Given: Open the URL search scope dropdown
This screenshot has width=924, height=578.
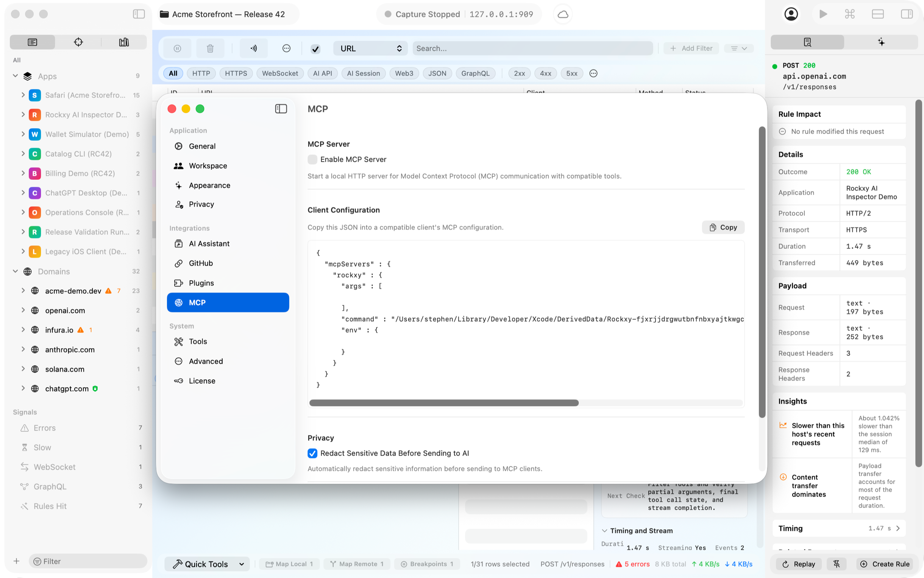Looking at the screenshot, I should tap(370, 48).
